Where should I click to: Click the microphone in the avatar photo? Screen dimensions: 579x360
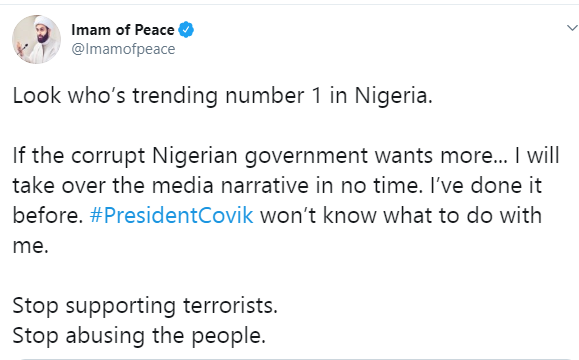click(24, 48)
